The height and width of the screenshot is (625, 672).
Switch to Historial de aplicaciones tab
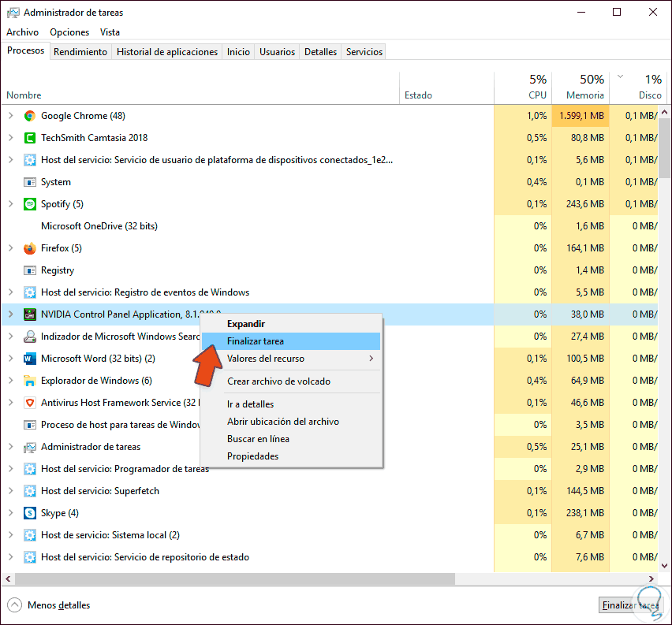coord(167,52)
